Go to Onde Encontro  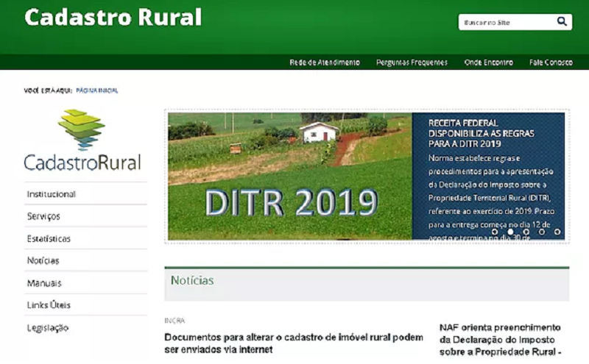pyautogui.click(x=488, y=63)
